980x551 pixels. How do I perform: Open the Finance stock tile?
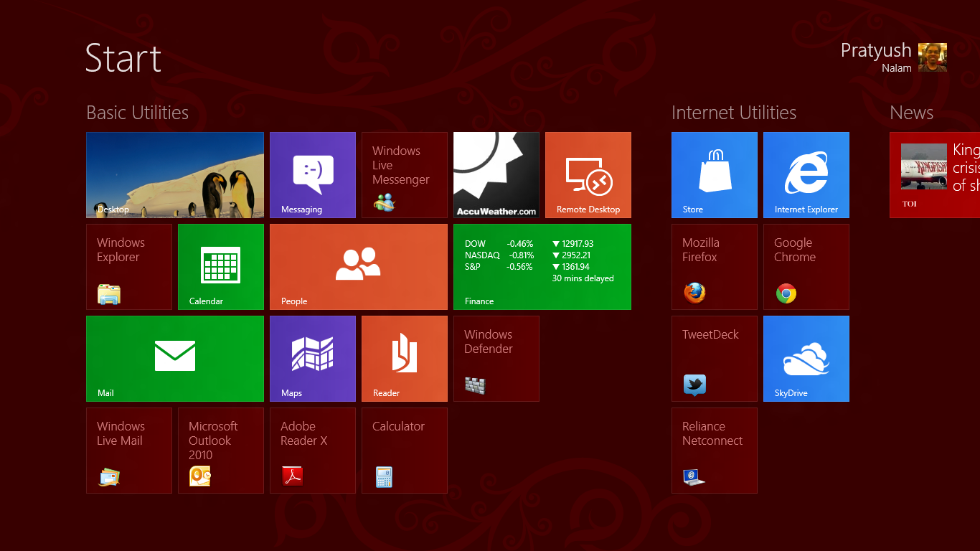pyautogui.click(x=542, y=267)
